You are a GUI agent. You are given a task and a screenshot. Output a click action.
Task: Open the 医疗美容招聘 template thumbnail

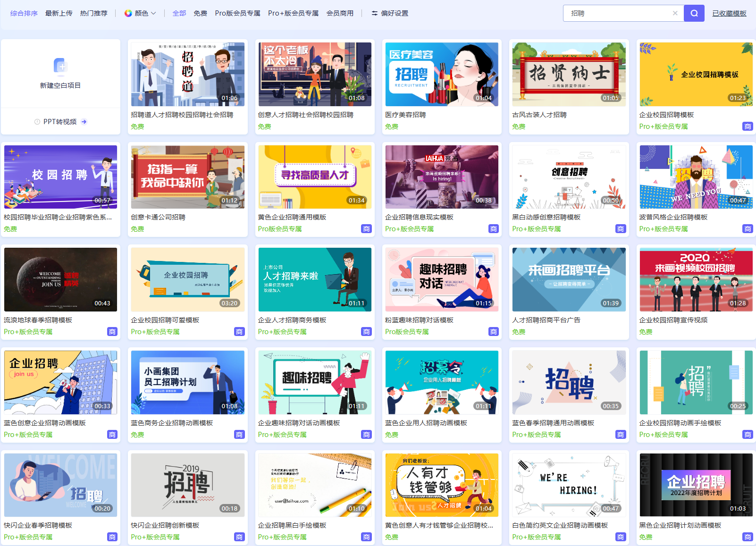(x=442, y=74)
